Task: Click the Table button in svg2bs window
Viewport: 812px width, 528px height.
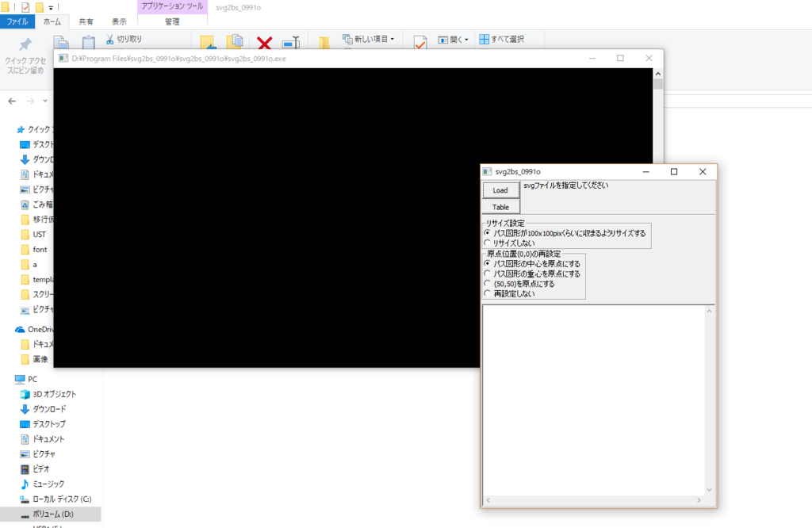Action: pyautogui.click(x=500, y=207)
